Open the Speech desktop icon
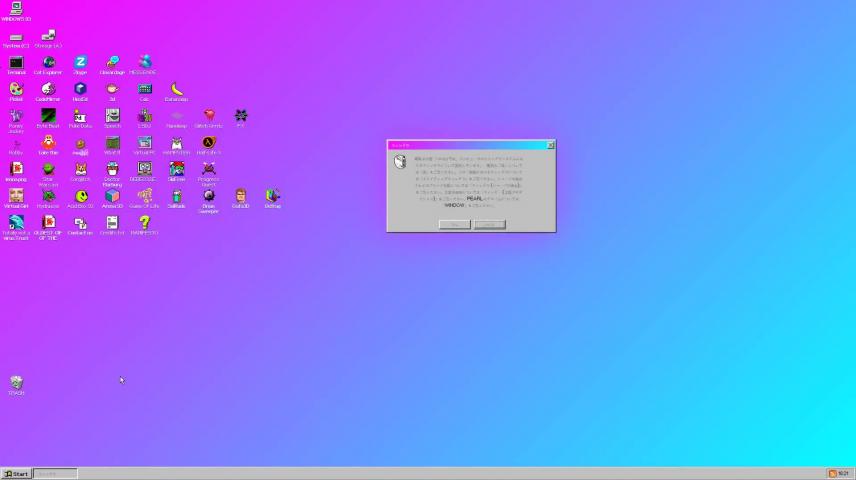The image size is (856, 480). click(112, 118)
